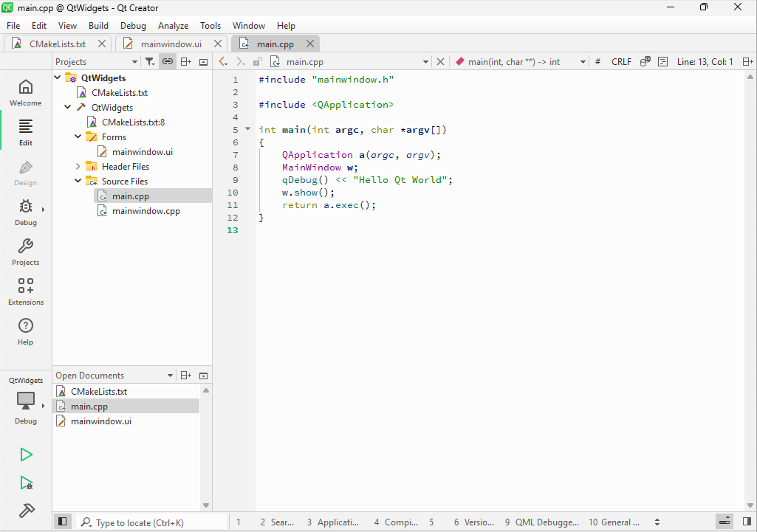Collapse the Forms folder
Viewport: 757px width, 532px height.
[x=78, y=137]
